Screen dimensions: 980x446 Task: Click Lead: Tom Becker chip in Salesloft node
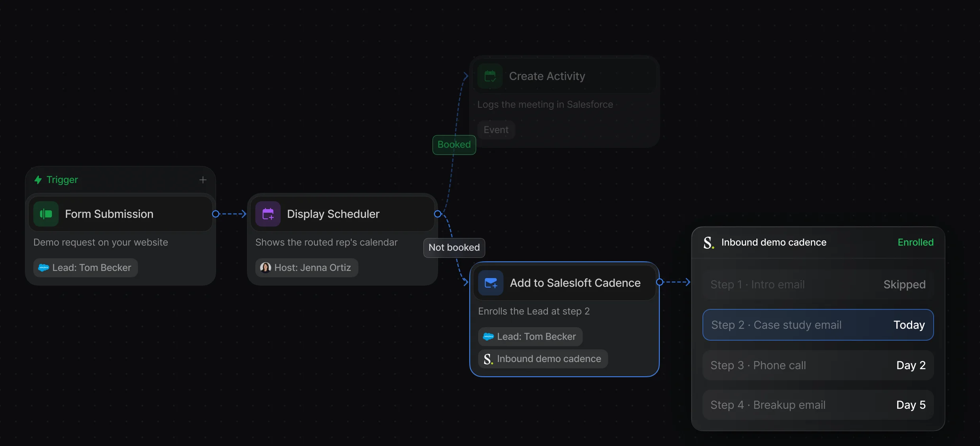tap(530, 337)
